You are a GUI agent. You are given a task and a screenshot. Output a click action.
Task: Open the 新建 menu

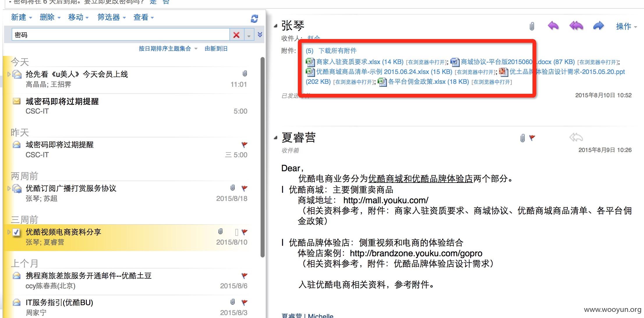(x=21, y=17)
